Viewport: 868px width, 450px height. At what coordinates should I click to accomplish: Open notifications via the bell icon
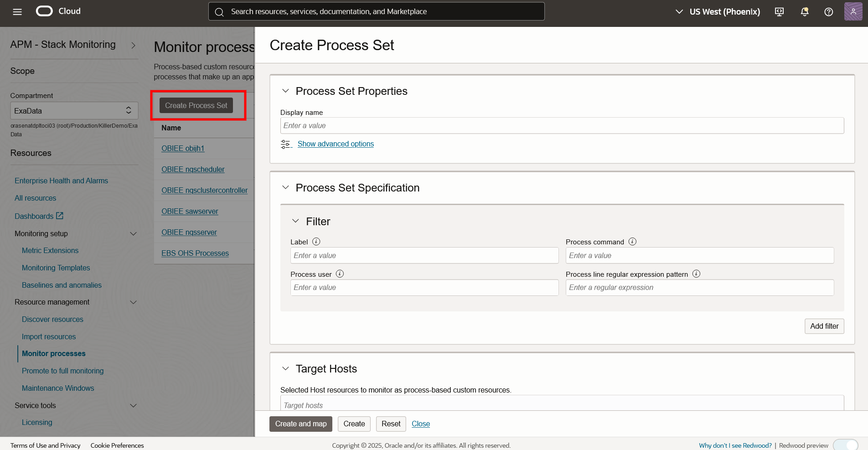click(804, 11)
